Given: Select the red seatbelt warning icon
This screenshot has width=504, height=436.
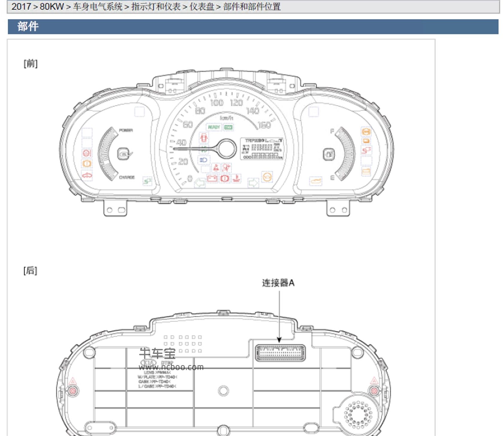Looking at the screenshot, I should pos(216,167).
